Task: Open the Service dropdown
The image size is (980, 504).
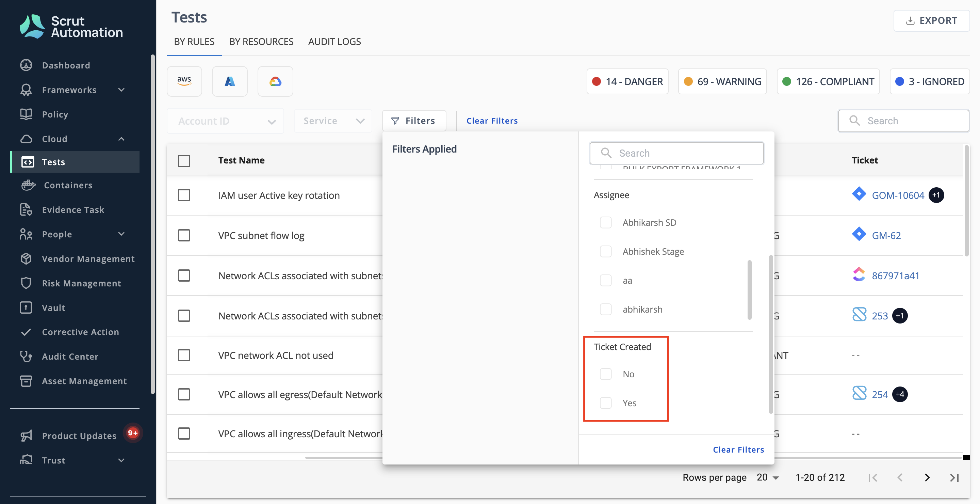Action: [333, 121]
